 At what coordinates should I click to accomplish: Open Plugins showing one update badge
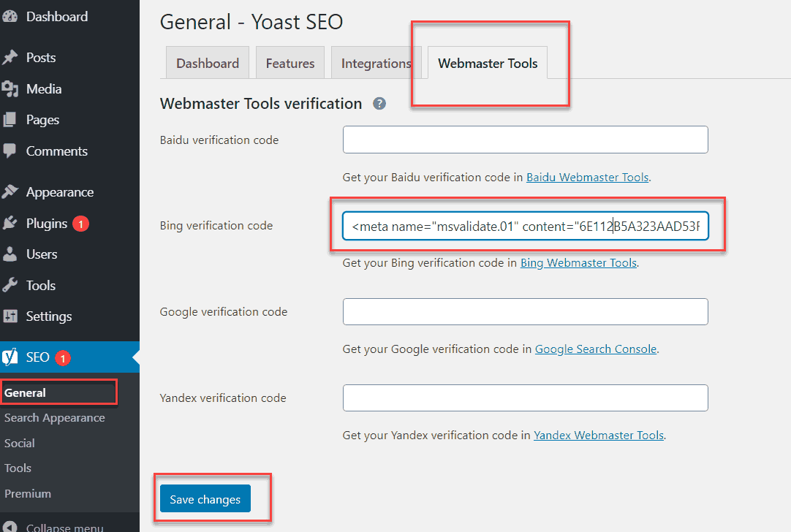click(12, 224)
